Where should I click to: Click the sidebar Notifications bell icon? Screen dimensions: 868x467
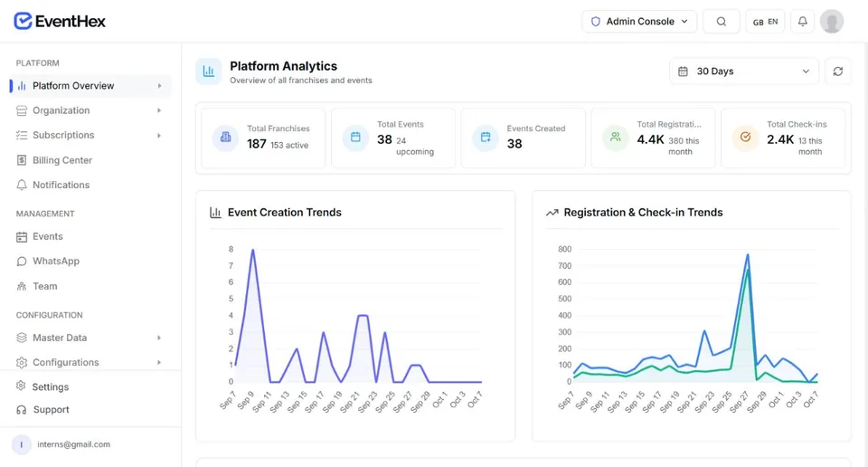coord(22,185)
